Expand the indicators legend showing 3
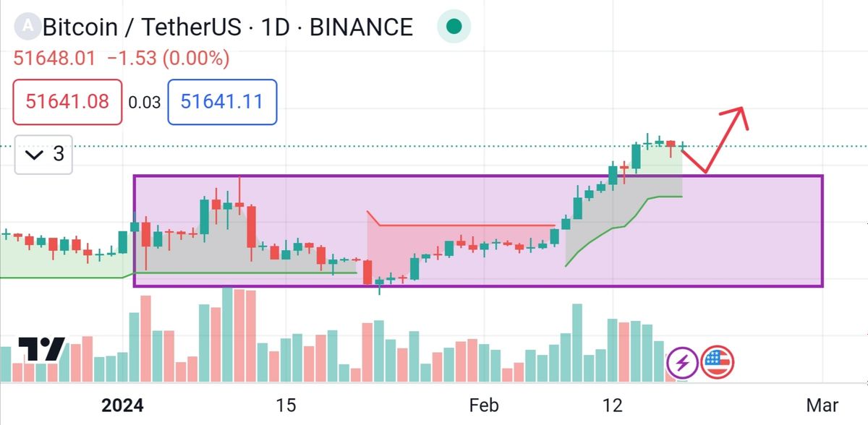Viewport: 868px width, 425px height. (x=43, y=154)
